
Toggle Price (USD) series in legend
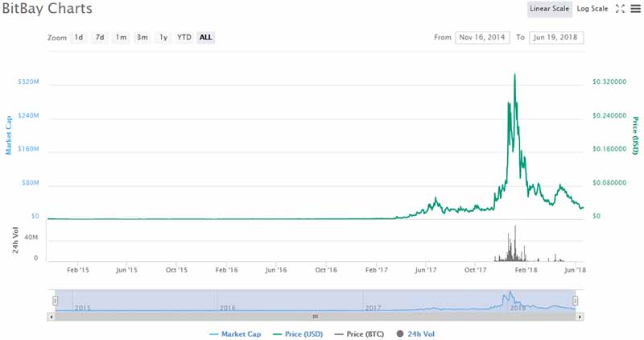tap(298, 334)
